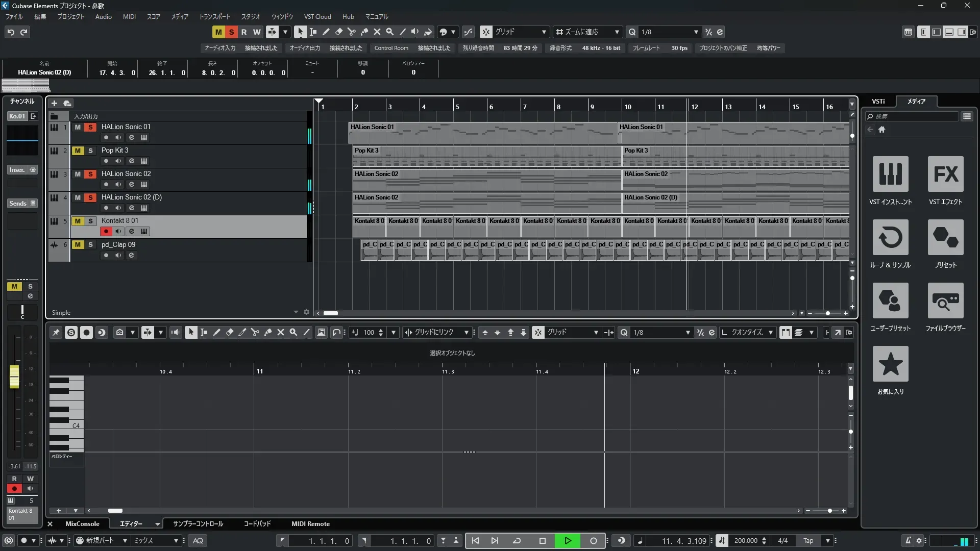The image size is (980, 551).
Task: Pick the Zoom magnifier tool in top toolbar
Action: coord(390,32)
